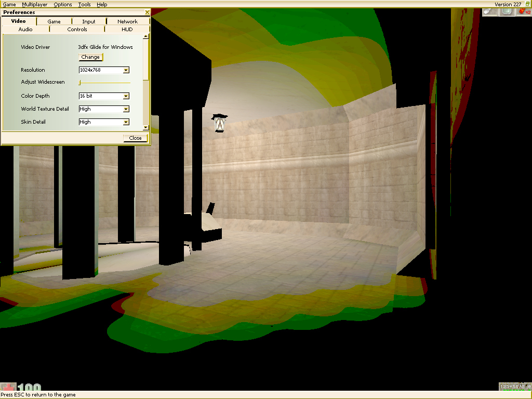Click the 16 bit color depth field
The width and height of the screenshot is (532, 399).
(101, 96)
